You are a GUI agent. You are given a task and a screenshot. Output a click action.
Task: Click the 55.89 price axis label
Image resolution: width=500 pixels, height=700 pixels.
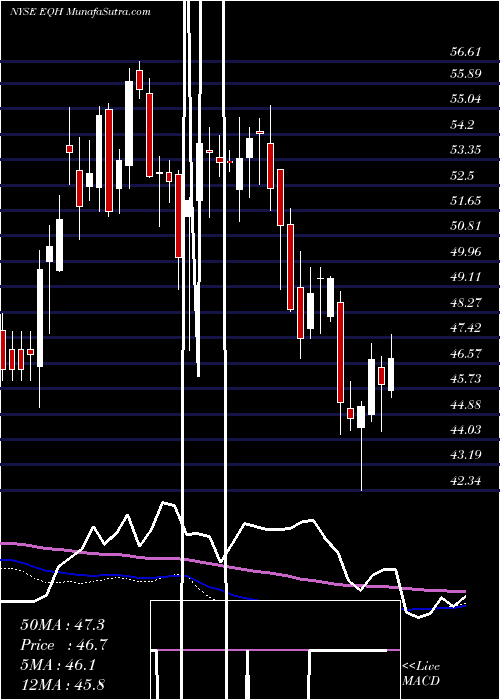[466, 73]
